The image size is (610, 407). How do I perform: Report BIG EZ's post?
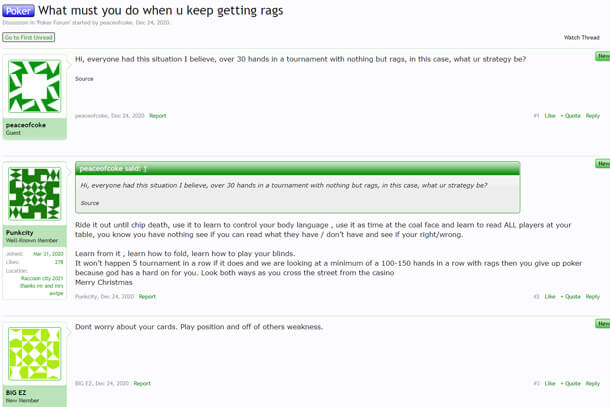click(142, 384)
